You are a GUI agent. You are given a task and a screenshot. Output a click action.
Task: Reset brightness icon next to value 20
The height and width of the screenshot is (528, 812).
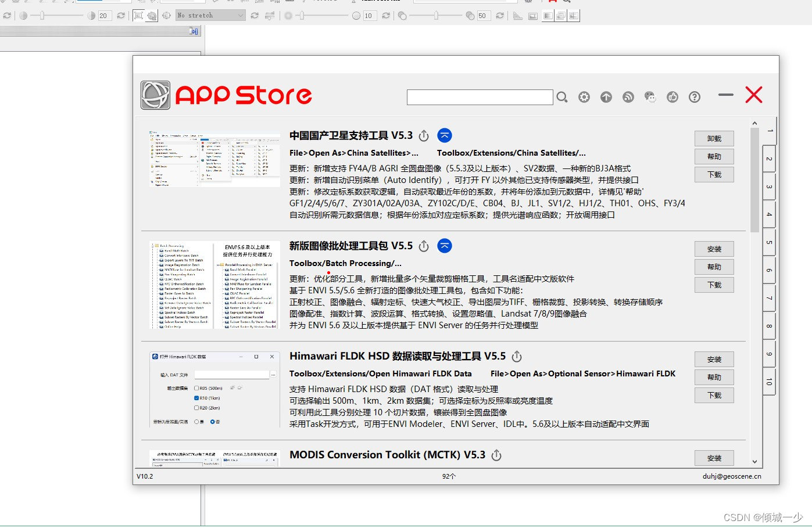tap(120, 16)
